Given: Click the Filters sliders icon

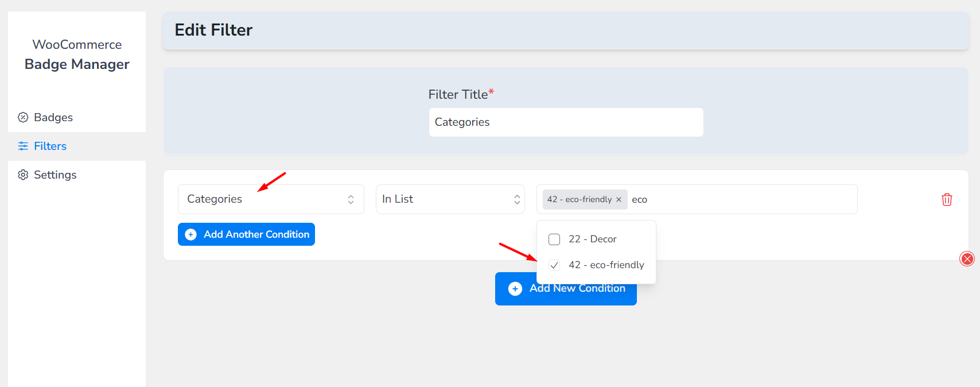Looking at the screenshot, I should [x=23, y=146].
